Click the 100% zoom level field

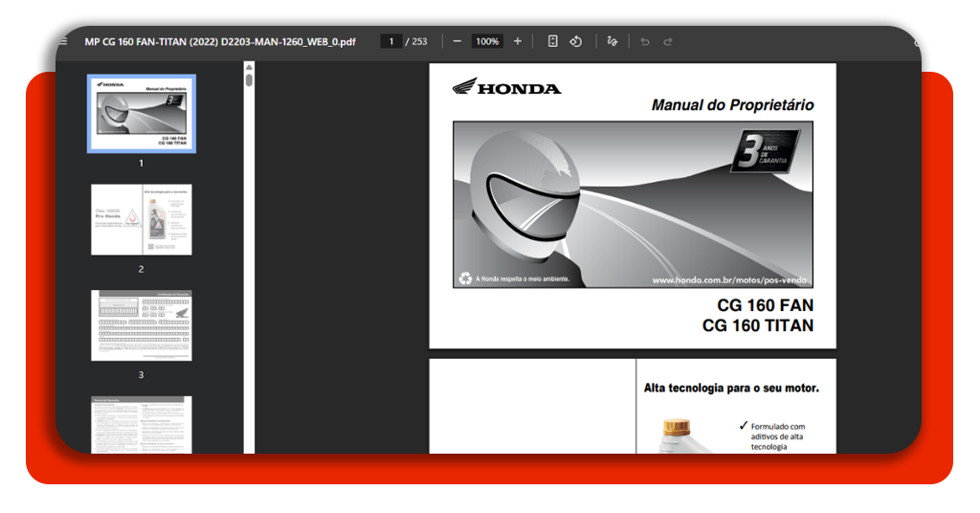487,41
